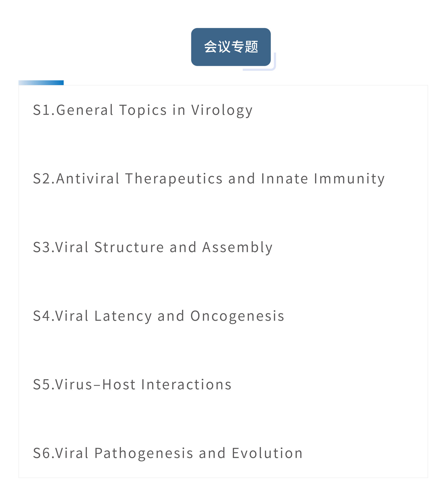Click the S5 label prefix
This screenshot has width=447, height=504.
(x=41, y=384)
